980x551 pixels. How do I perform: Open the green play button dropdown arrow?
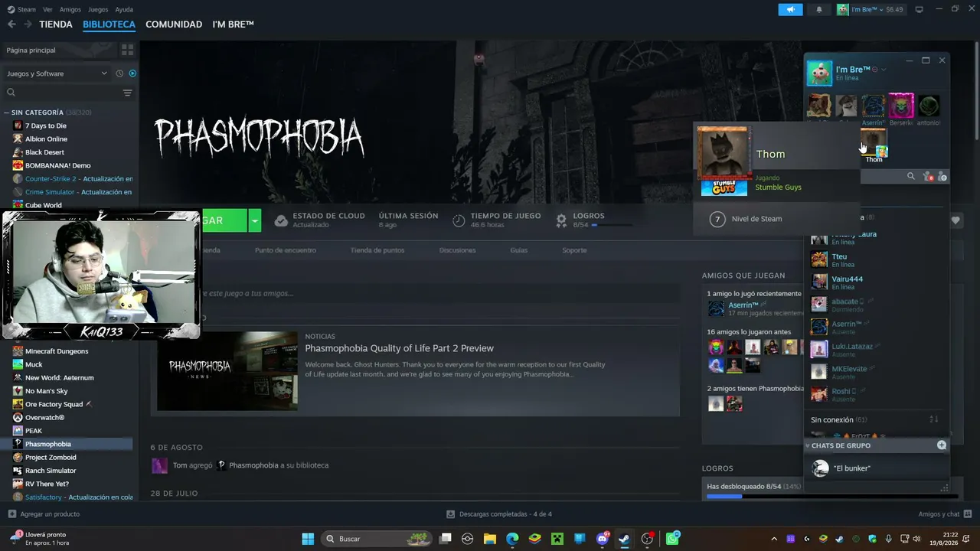255,220
